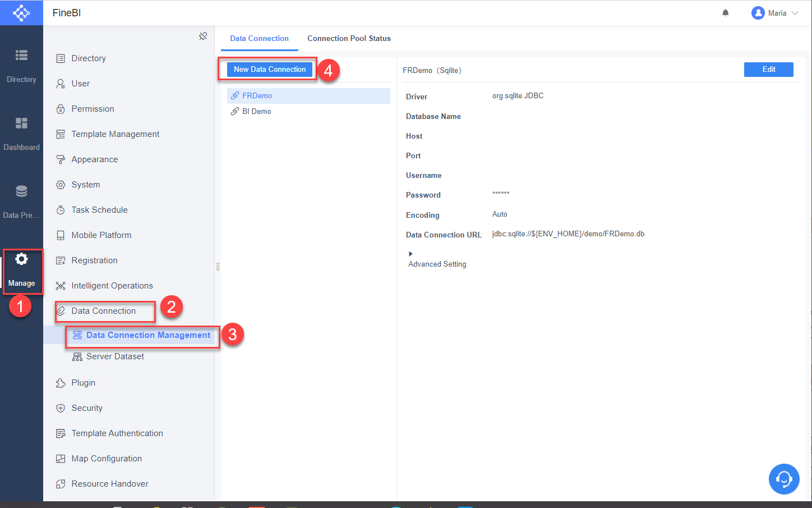The height and width of the screenshot is (508, 812).
Task: Click Maria's user avatar icon
Action: 758,13
